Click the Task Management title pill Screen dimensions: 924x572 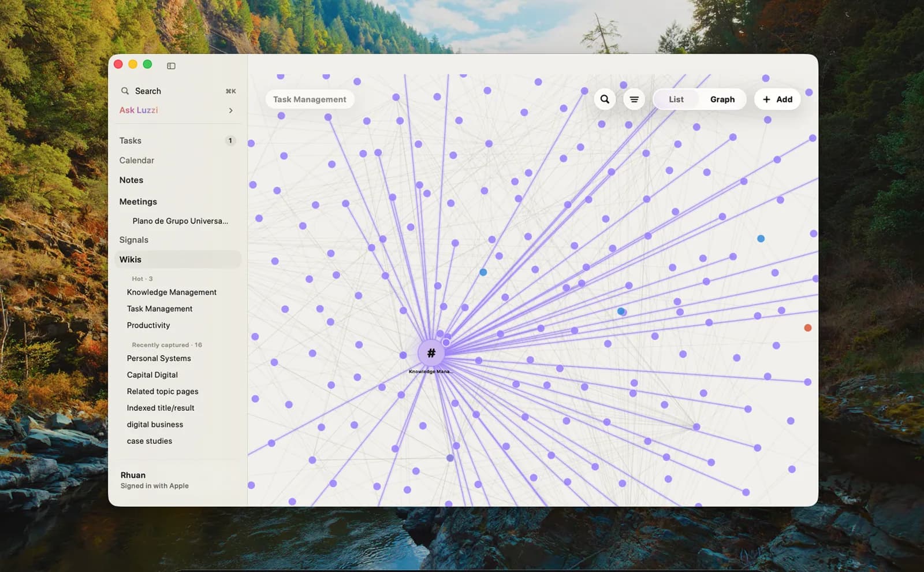[310, 99]
